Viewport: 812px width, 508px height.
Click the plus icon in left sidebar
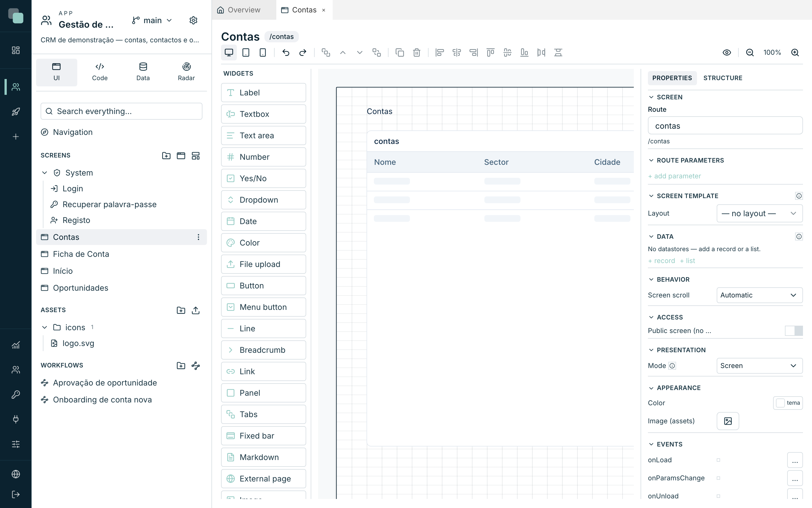16,137
